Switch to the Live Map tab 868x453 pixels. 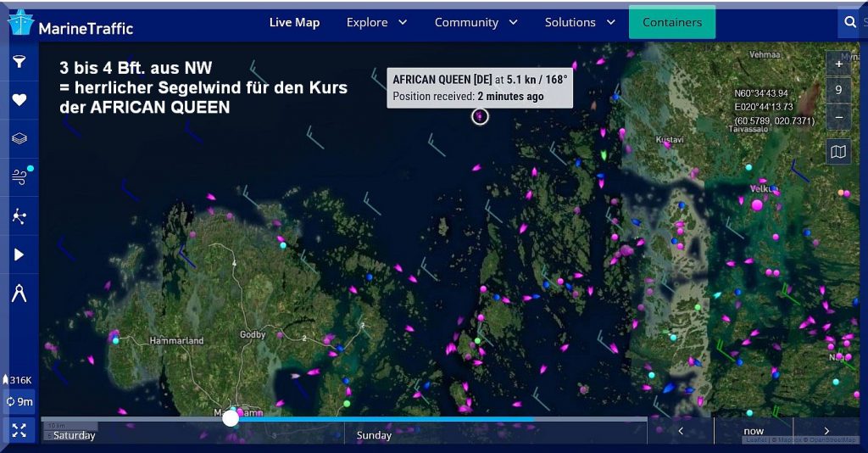pyautogui.click(x=294, y=23)
